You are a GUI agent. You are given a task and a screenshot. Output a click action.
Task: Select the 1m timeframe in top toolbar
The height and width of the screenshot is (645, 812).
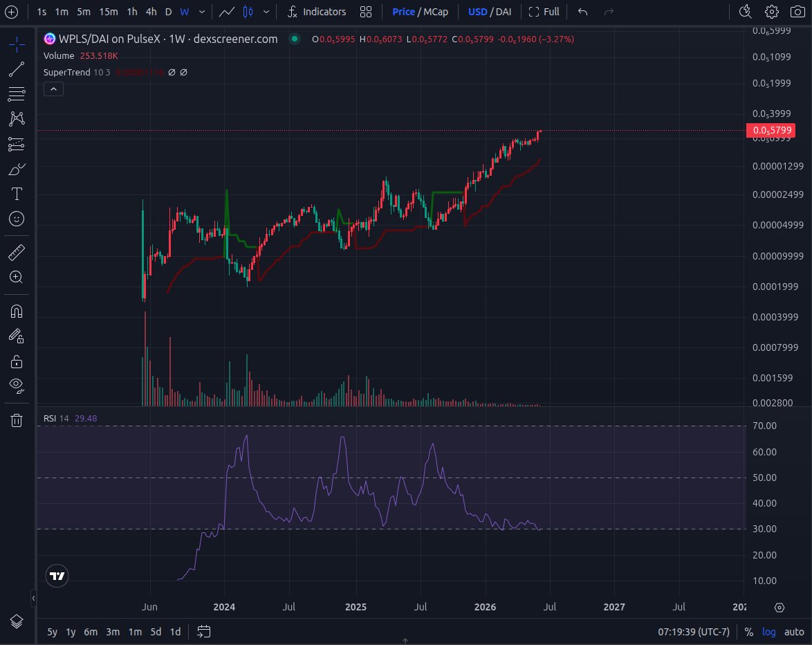(62, 11)
